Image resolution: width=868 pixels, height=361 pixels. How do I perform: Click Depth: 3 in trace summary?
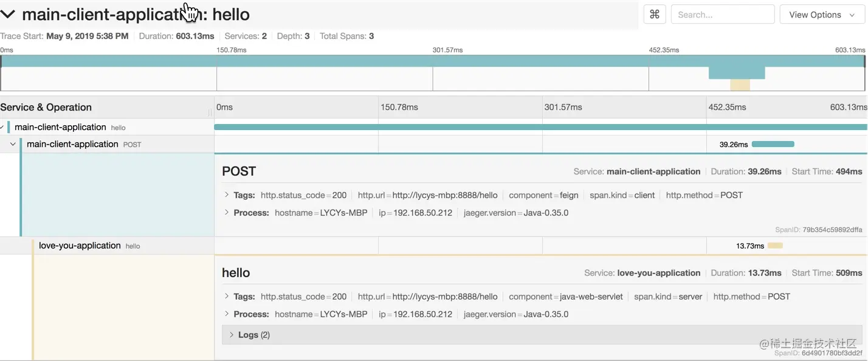pyautogui.click(x=293, y=36)
